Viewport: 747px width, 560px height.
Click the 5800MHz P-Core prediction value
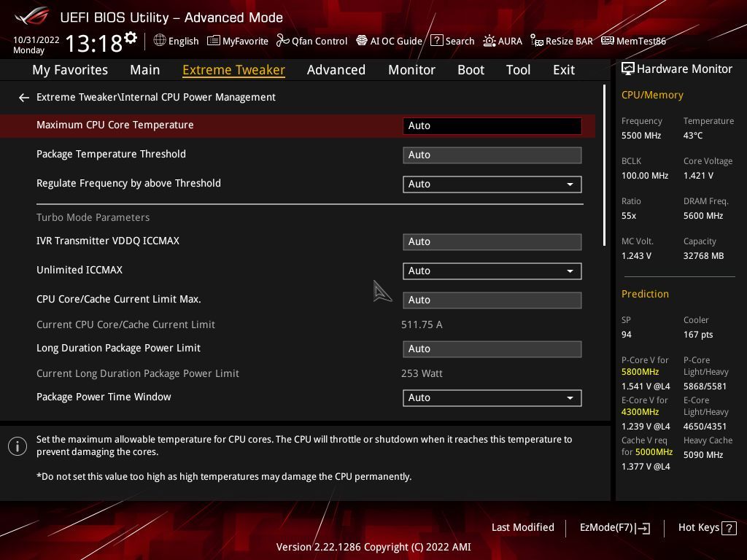(640, 372)
